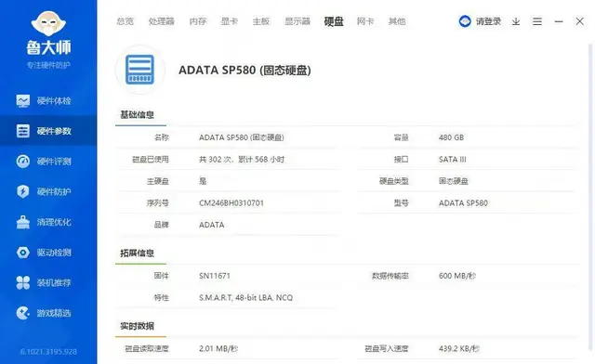Select read speed 2.01 MB/秒

pyautogui.click(x=218, y=349)
